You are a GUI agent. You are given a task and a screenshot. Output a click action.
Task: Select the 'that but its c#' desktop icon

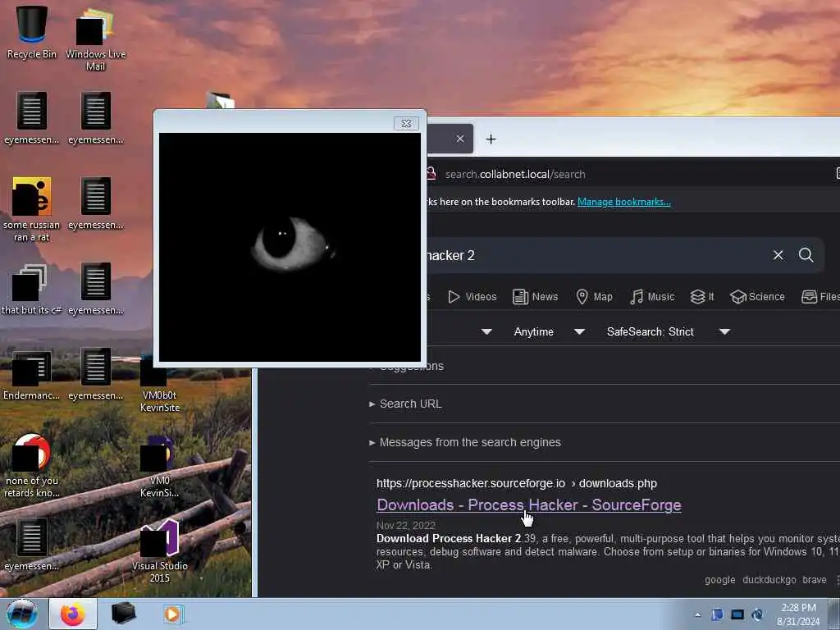32,290
